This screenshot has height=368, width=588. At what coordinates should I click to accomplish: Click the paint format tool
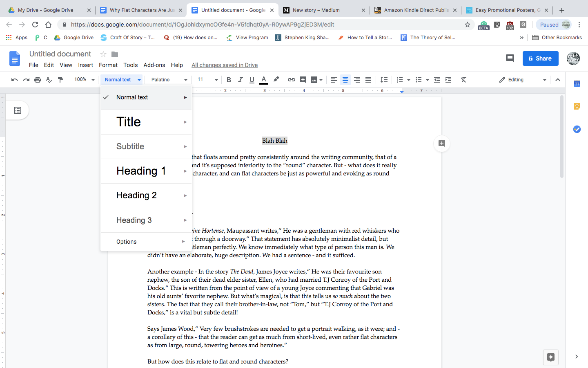coord(60,80)
